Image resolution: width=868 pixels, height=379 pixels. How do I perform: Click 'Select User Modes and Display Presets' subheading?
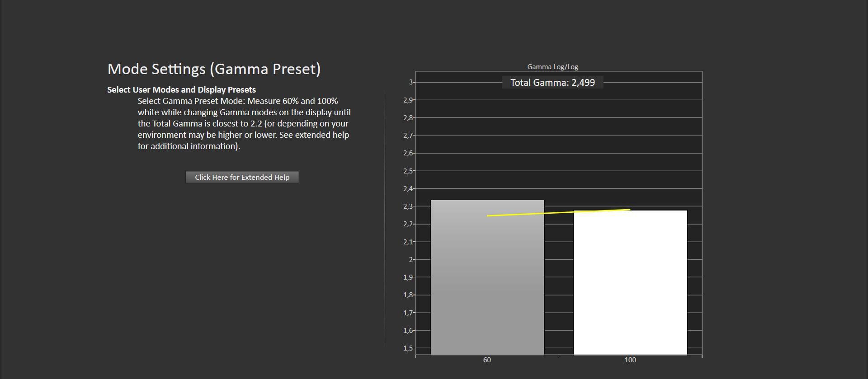click(x=181, y=90)
